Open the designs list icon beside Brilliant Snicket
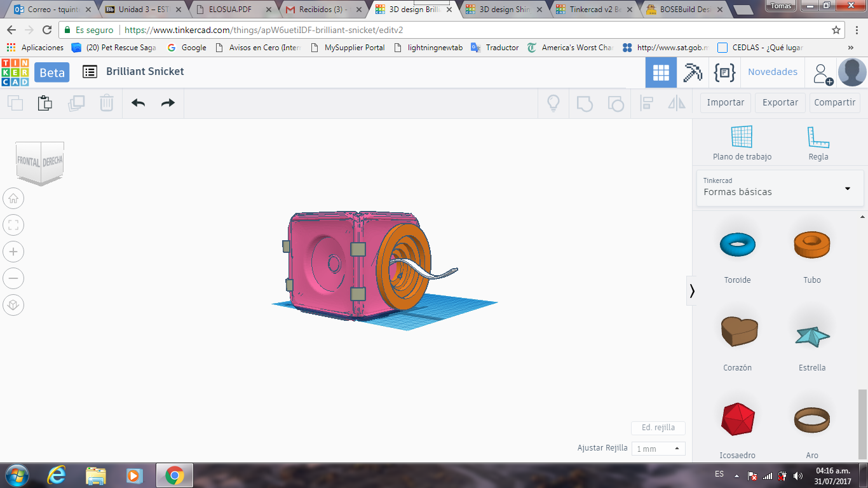The image size is (868, 488). [x=90, y=72]
